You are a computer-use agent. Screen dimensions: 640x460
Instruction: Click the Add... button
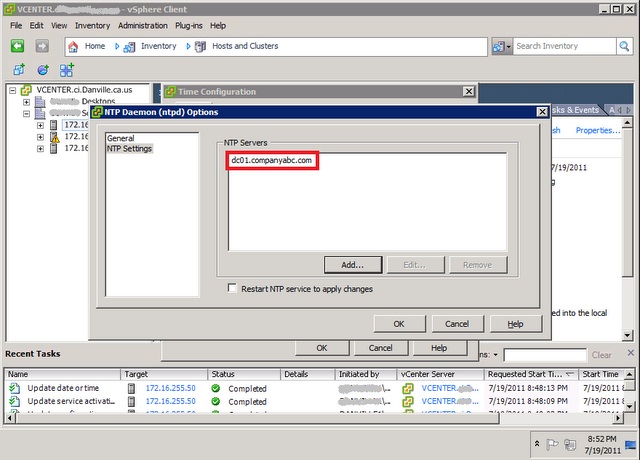353,265
